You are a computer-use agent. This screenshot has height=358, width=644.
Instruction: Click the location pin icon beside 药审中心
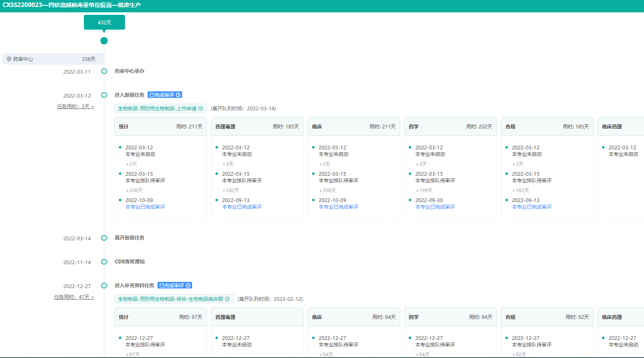[9, 59]
